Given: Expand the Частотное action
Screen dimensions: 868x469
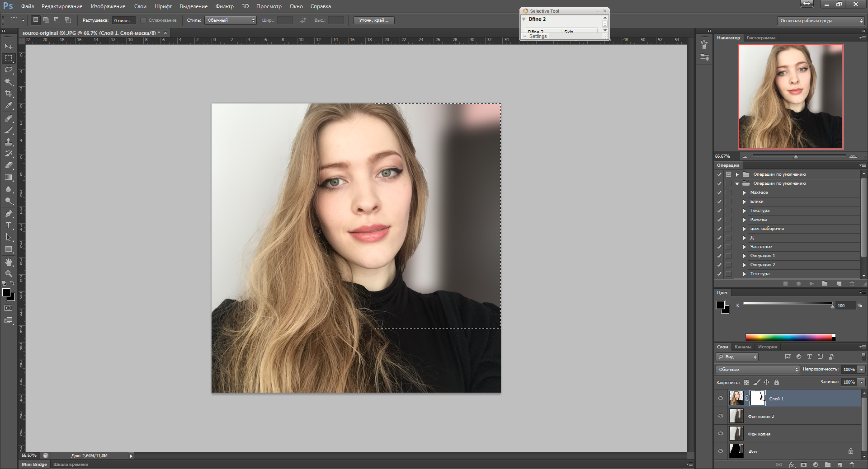Looking at the screenshot, I should coord(745,247).
